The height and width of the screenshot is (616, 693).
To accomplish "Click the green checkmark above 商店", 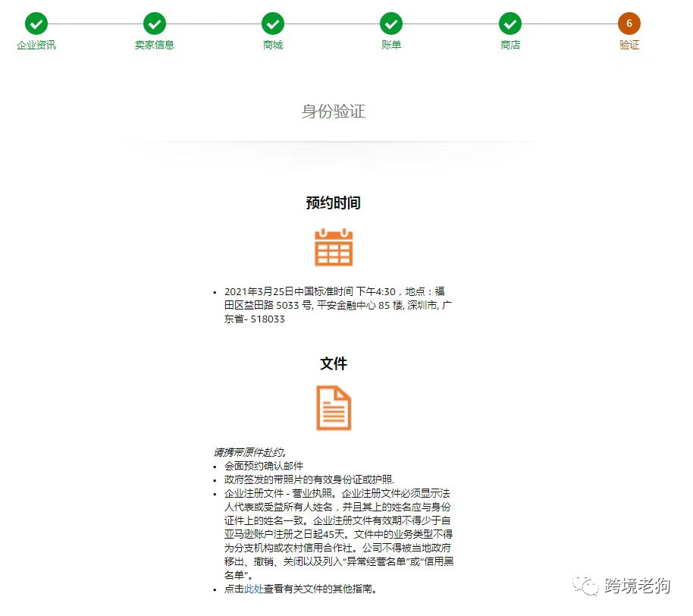I will tap(510, 24).
